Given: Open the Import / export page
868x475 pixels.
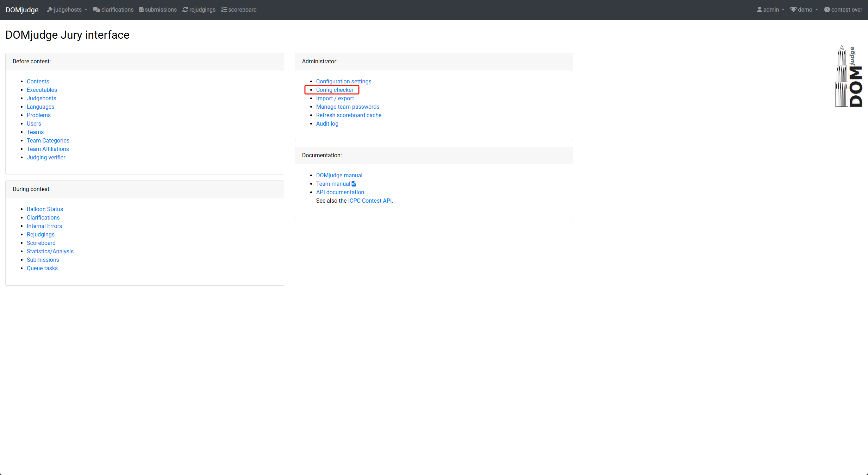Looking at the screenshot, I should (335, 98).
